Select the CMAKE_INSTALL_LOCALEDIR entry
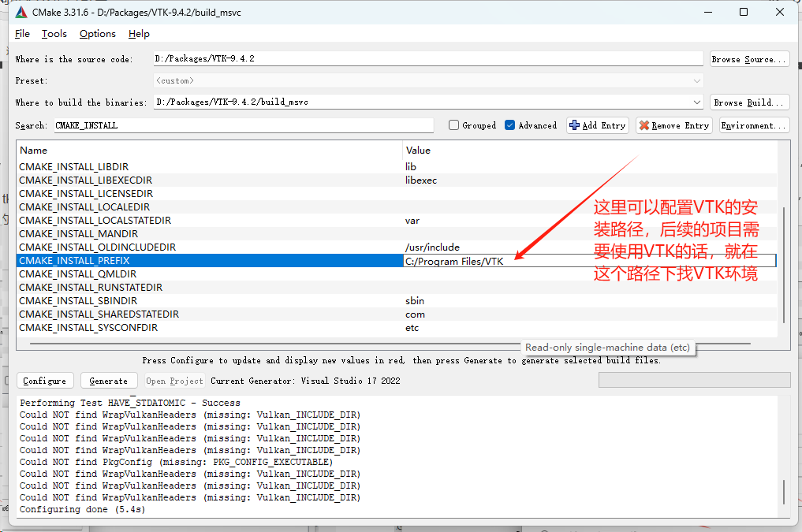Viewport: 802px width, 532px height. click(x=84, y=207)
